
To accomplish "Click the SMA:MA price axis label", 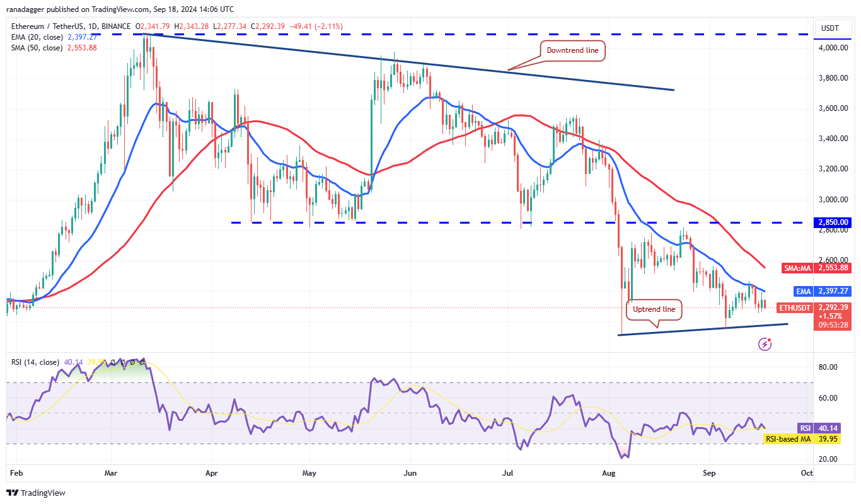I will coord(798,268).
